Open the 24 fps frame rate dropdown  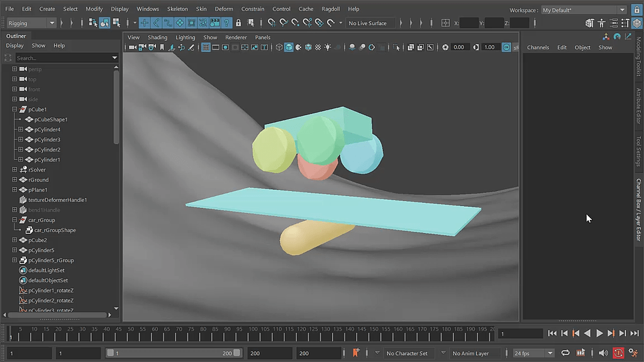point(533,353)
